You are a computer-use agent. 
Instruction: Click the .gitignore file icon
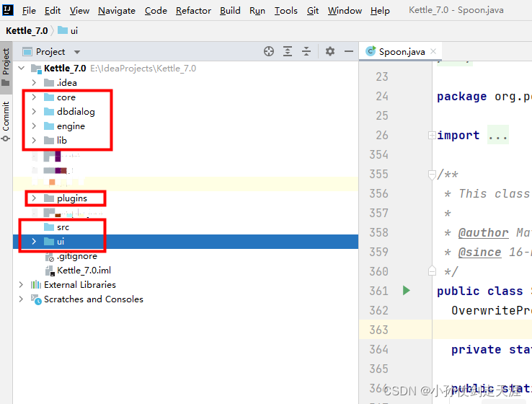(x=50, y=257)
